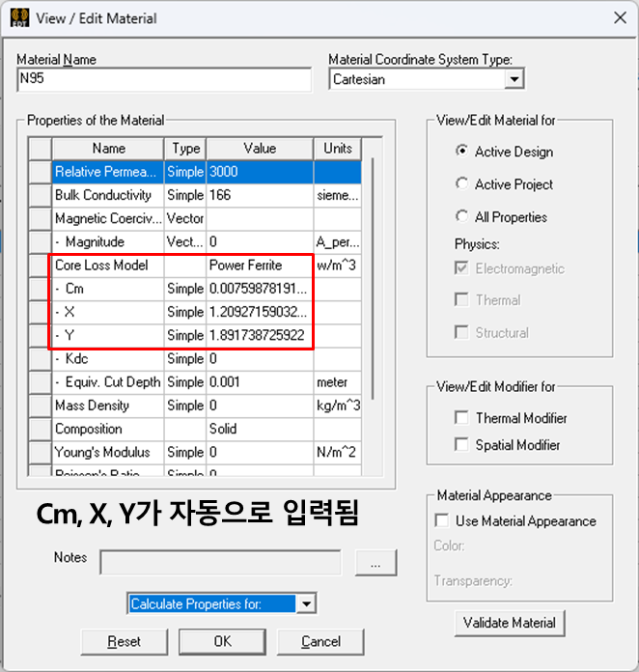Click the Material Name input field
Screen dimensions: 639x672
[x=164, y=80]
